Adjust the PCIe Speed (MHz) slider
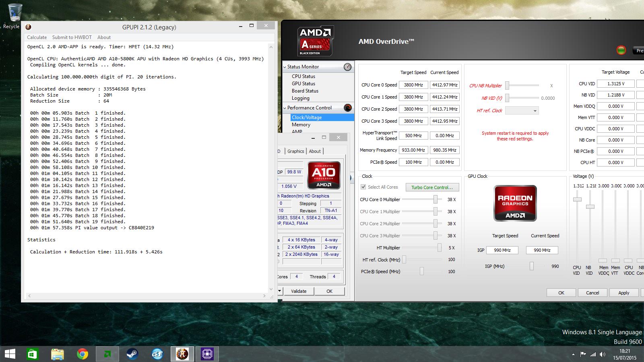 coord(421,271)
